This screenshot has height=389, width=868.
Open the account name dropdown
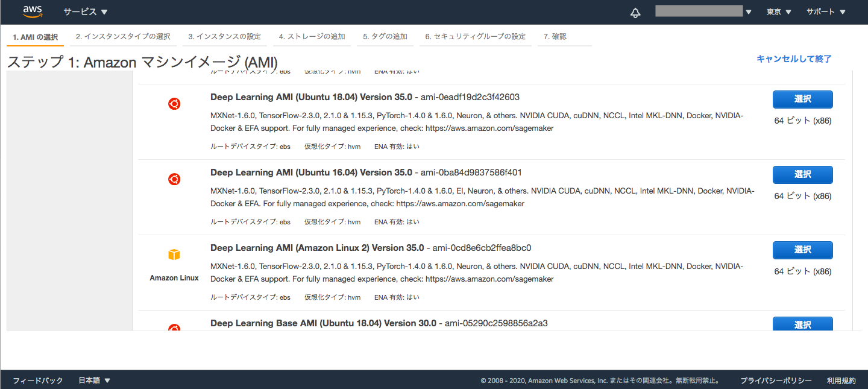(703, 11)
